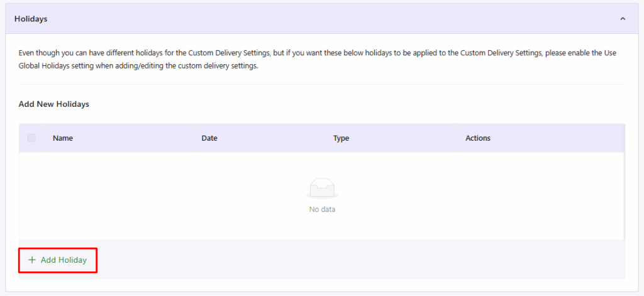Screen dimensions: 644x296
Task: Collapse the Holidays section chevron
Action: pos(623,19)
